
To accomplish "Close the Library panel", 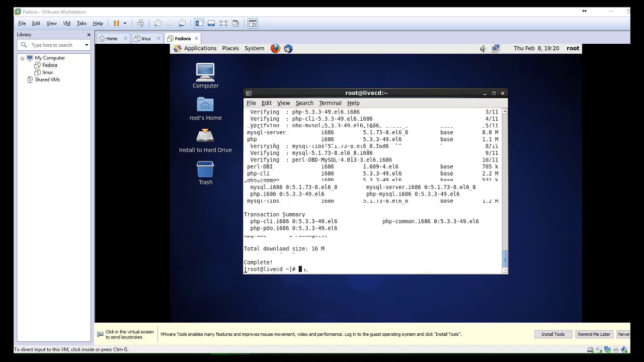I will click(89, 35).
